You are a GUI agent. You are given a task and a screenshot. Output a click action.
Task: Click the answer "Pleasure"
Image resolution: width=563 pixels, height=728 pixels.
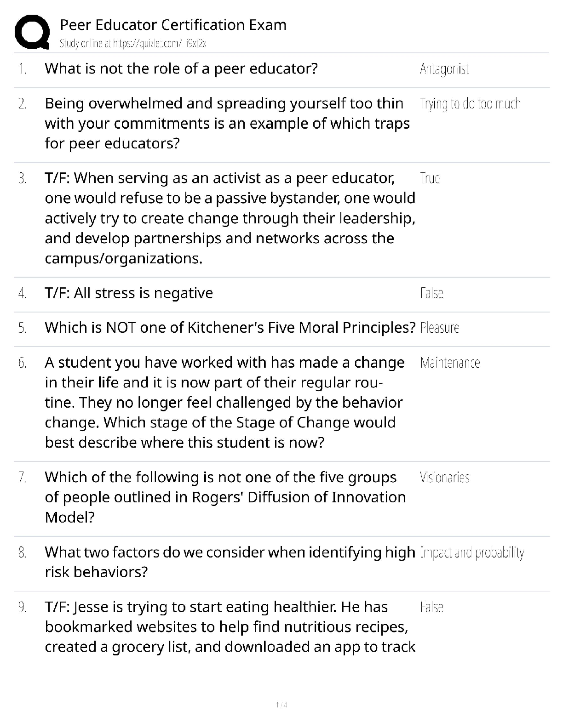[x=440, y=328]
